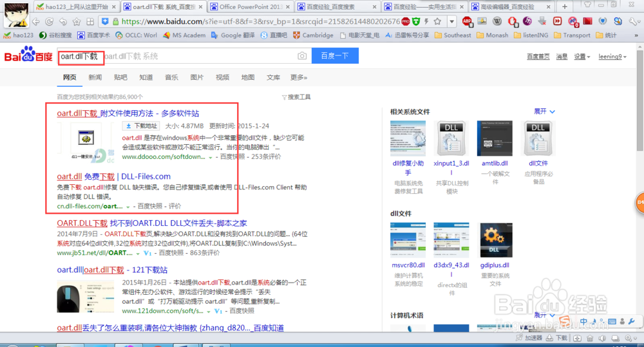Open the Southeast bookmarks folder
644x347 pixels.
click(453, 35)
